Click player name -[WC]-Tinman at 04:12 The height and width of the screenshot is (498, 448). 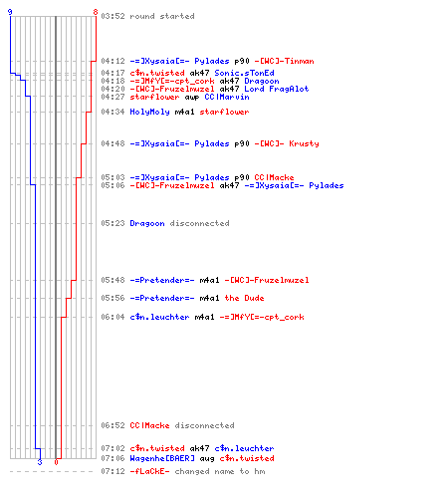click(284, 61)
